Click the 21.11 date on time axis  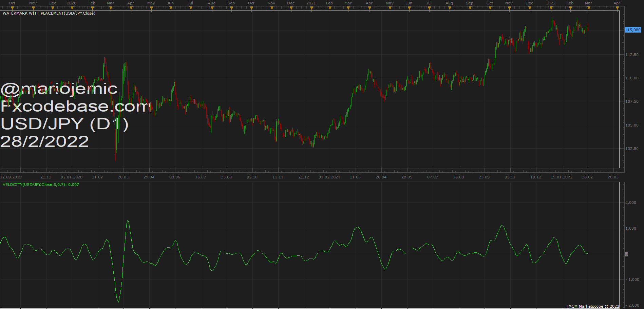[46, 177]
